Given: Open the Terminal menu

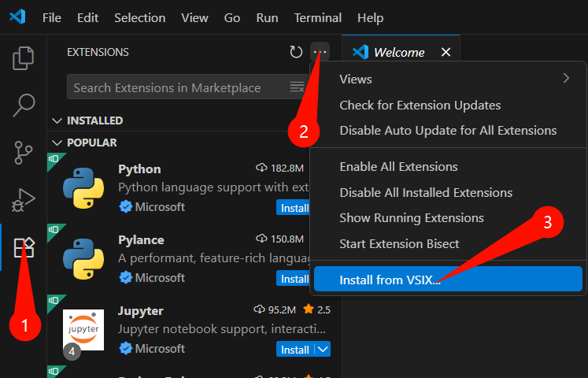Looking at the screenshot, I should tap(318, 17).
